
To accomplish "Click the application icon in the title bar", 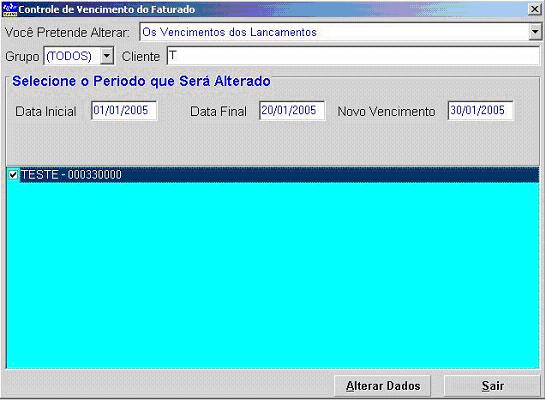I will coord(9,9).
